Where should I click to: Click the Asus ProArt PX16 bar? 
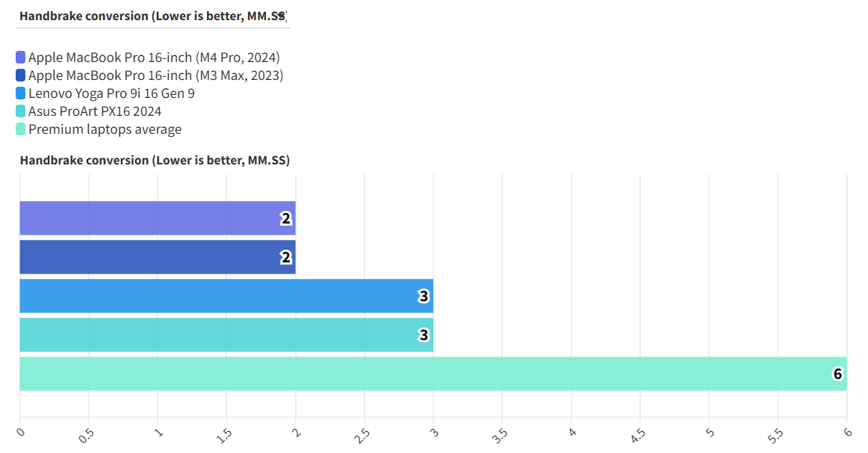[x=226, y=335]
